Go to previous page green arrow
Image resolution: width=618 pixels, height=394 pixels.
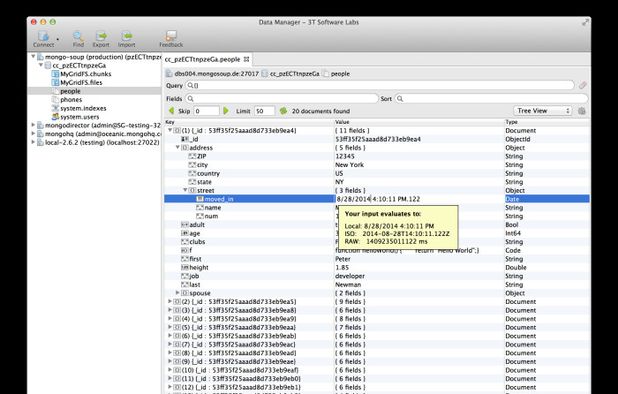point(171,111)
